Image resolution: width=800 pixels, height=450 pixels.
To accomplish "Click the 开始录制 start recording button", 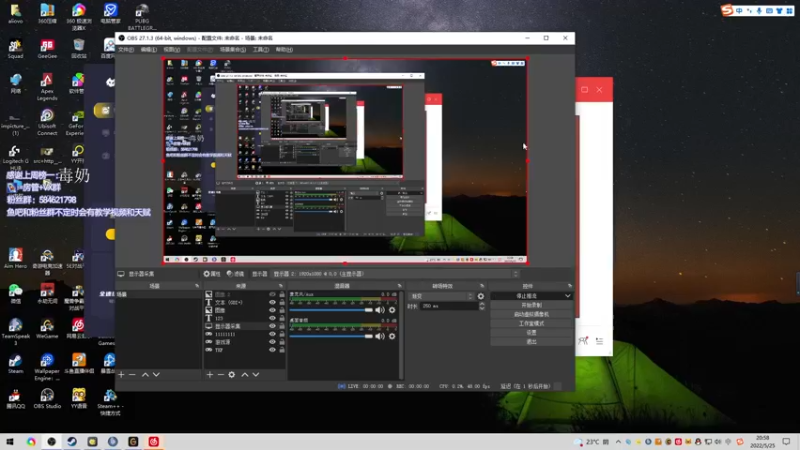I will tap(531, 305).
